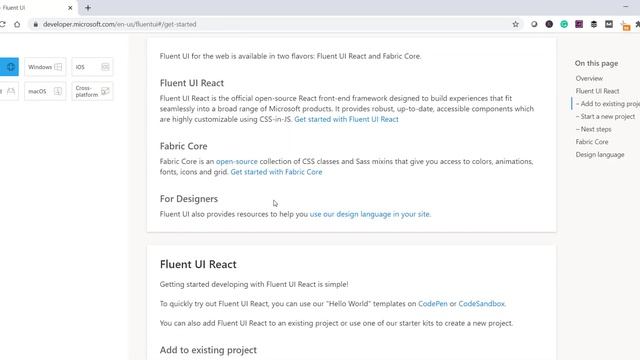The image size is (640, 360).
Task: Jump to Design language nav item
Action: [x=600, y=154]
